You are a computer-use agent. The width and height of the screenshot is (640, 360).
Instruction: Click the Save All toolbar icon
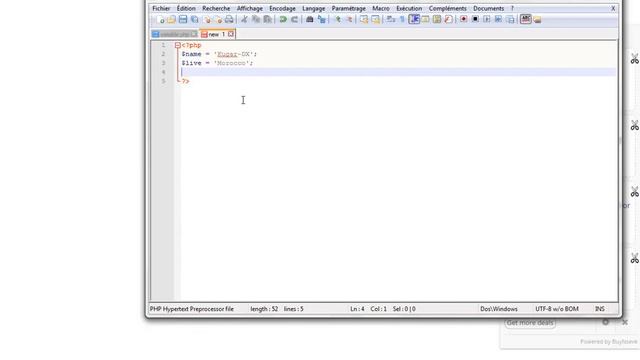pyautogui.click(x=195, y=19)
